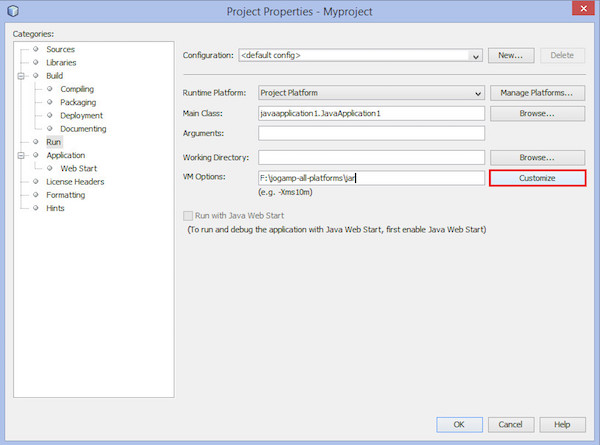Select the Hints category
This screenshot has width=600, height=445.
[x=55, y=208]
